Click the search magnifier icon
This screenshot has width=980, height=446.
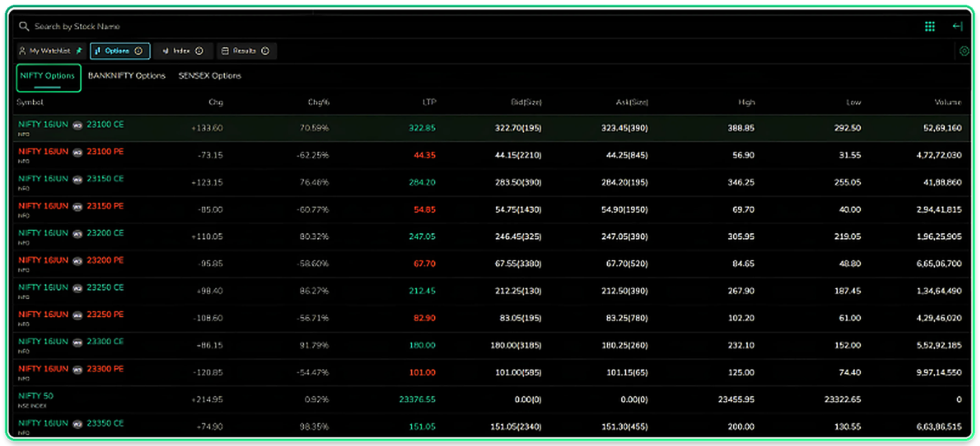coord(24,26)
